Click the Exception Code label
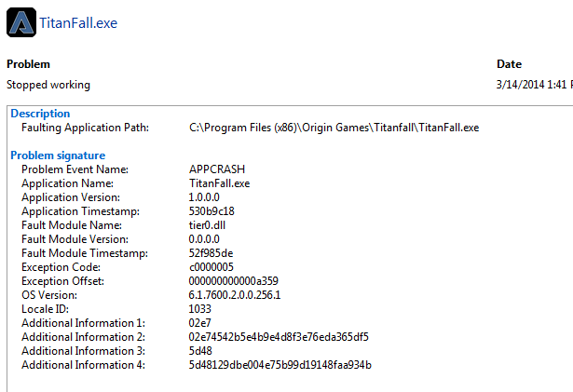The width and height of the screenshot is (573, 392). pos(61,267)
